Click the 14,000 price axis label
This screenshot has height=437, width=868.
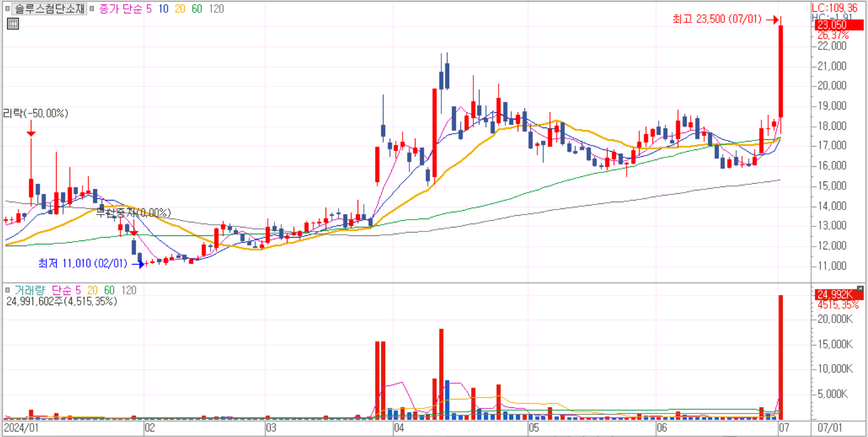pos(833,206)
